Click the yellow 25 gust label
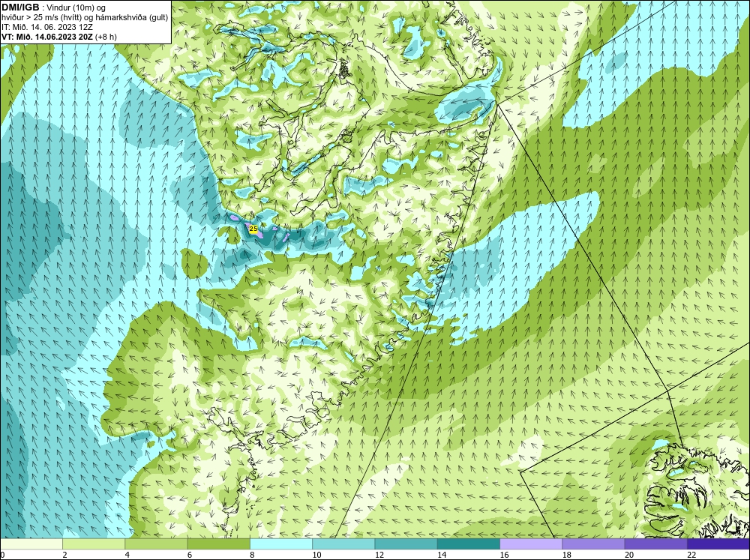Screen dimensions: 750x560 [253, 229]
